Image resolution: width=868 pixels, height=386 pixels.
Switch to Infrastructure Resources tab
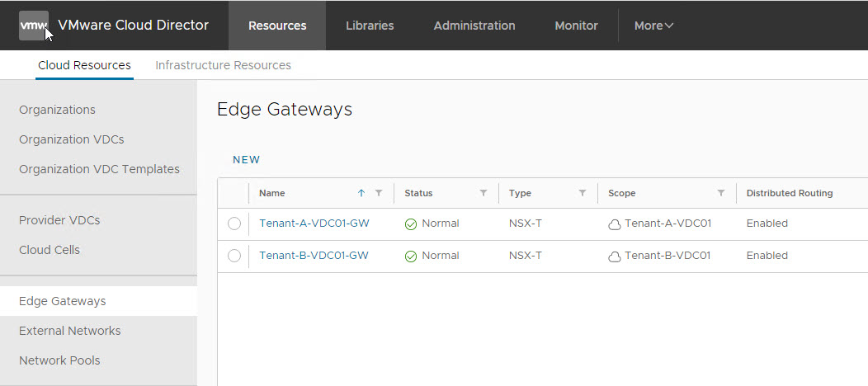223,65
